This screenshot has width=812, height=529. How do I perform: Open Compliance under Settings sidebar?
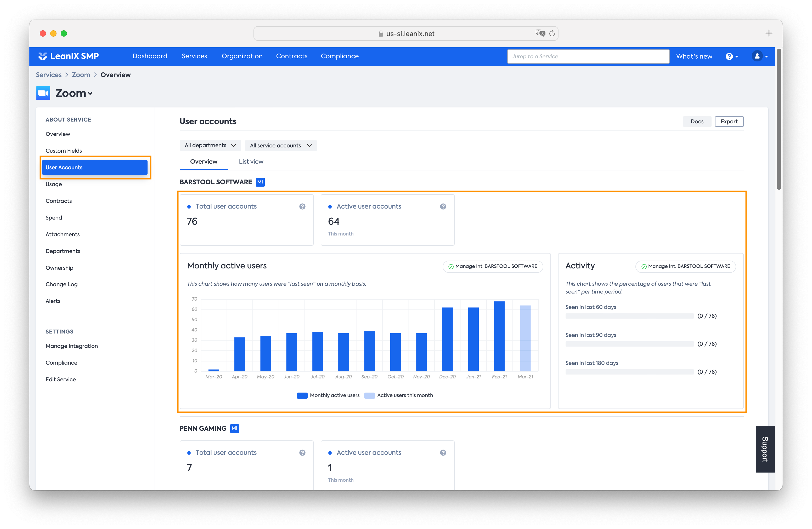61,363
